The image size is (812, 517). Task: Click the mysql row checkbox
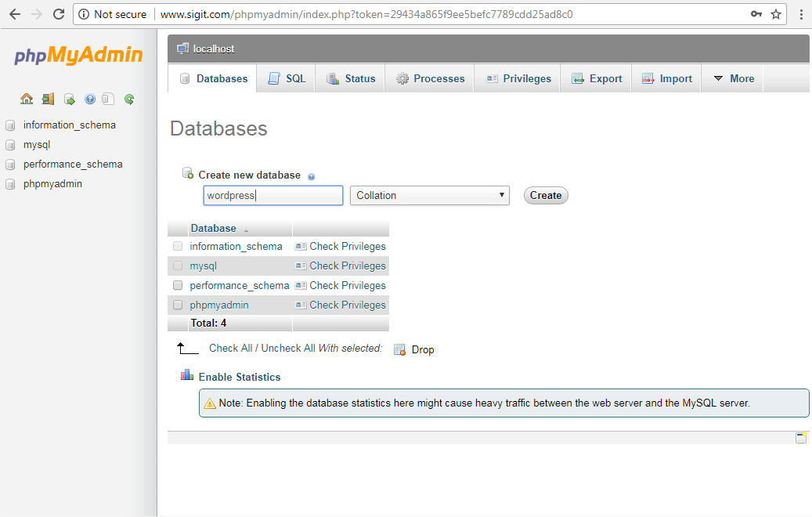[178, 266]
